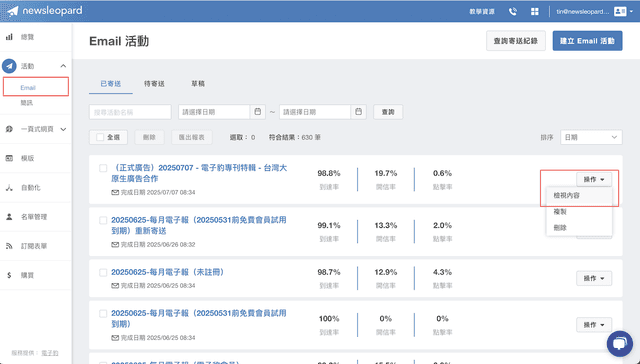Click envelope icon beside 2025/07/07 08:34 date
This screenshot has height=364, width=640.
point(115,192)
